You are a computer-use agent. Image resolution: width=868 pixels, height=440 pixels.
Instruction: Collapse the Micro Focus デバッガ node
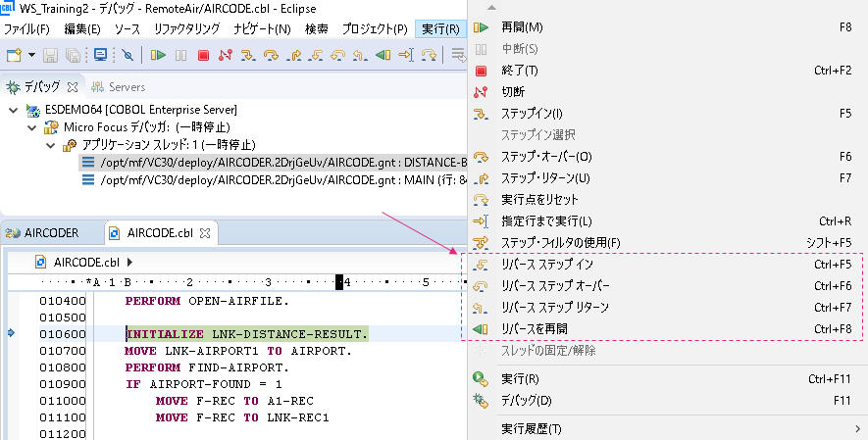coord(32,127)
